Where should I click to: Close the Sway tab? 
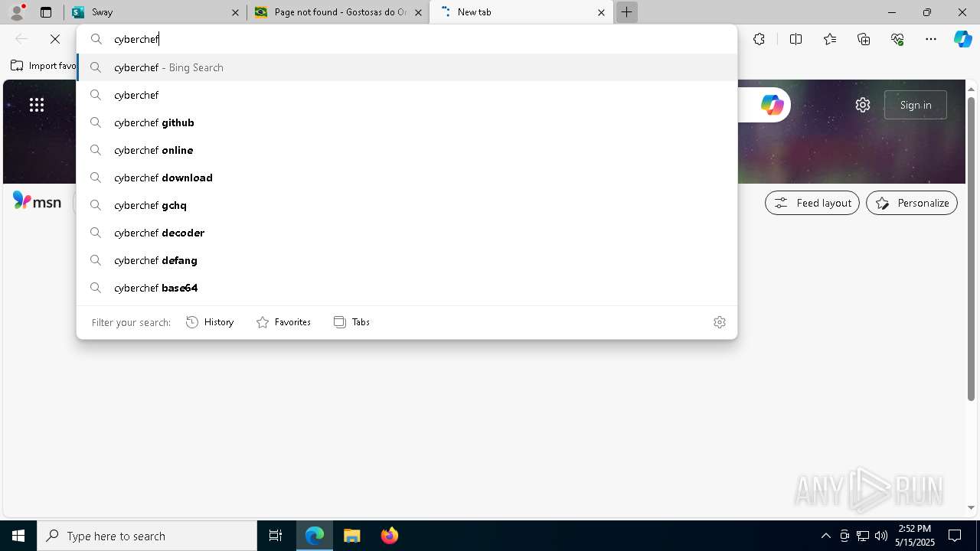[x=235, y=12]
